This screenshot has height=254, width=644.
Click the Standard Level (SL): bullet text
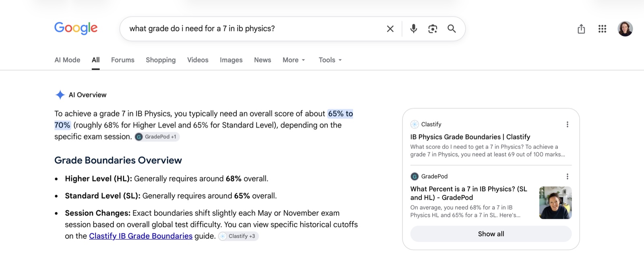[x=103, y=196]
